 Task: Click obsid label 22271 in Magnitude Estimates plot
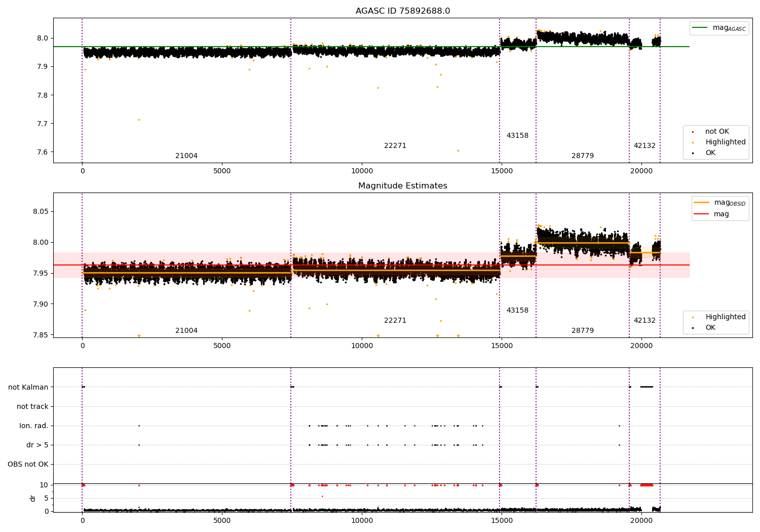point(395,321)
